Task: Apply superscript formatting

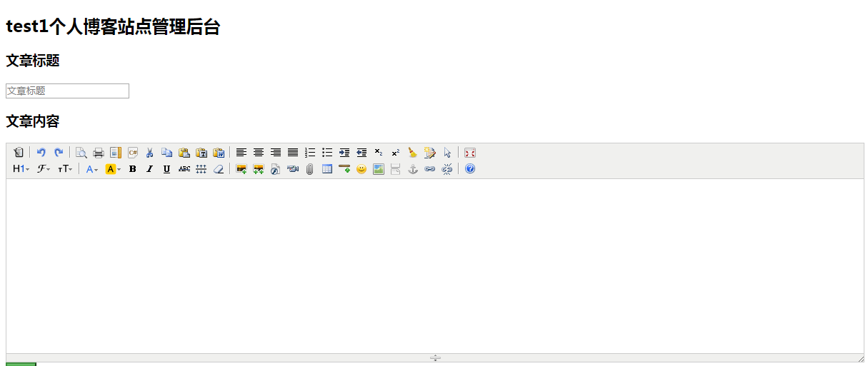Action: point(396,152)
